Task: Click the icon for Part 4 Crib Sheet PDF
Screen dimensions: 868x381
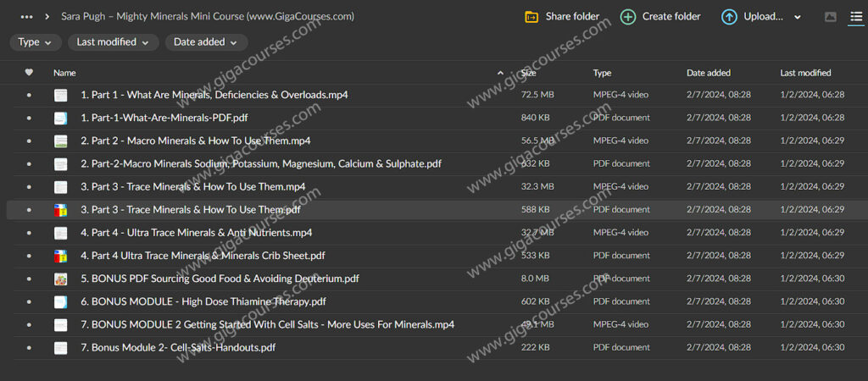Action: pyautogui.click(x=60, y=256)
